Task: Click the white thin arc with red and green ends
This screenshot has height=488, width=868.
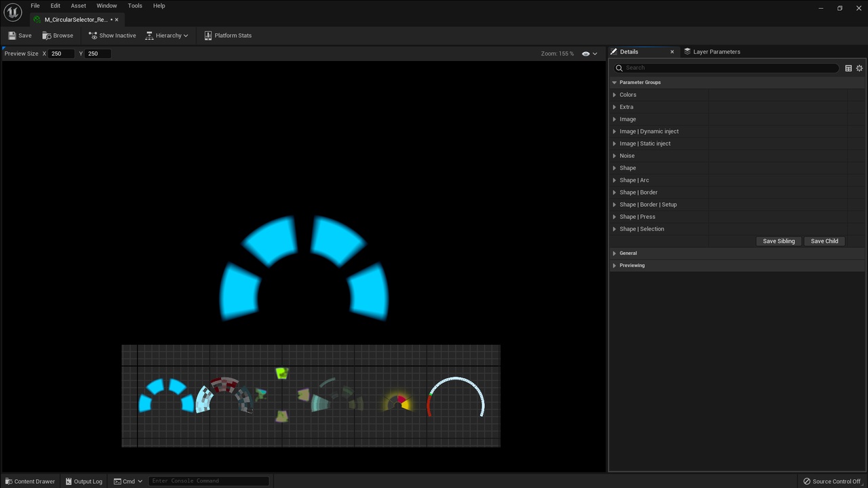Action: click(x=456, y=397)
